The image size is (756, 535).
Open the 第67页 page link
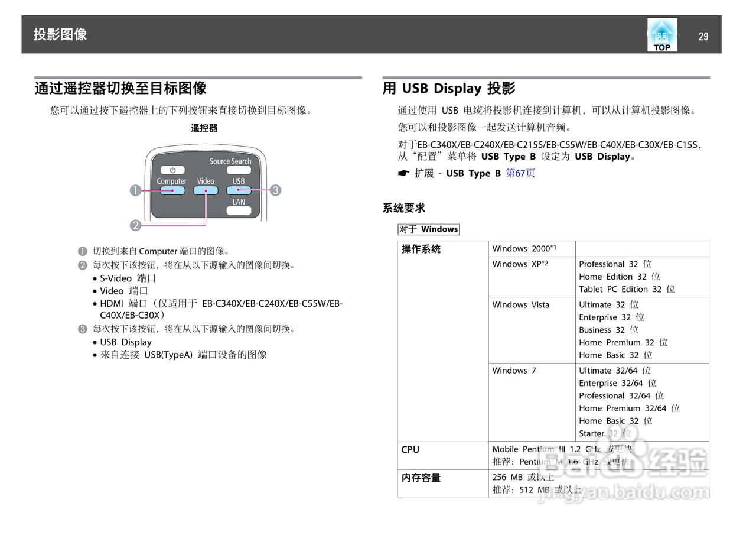(520, 173)
